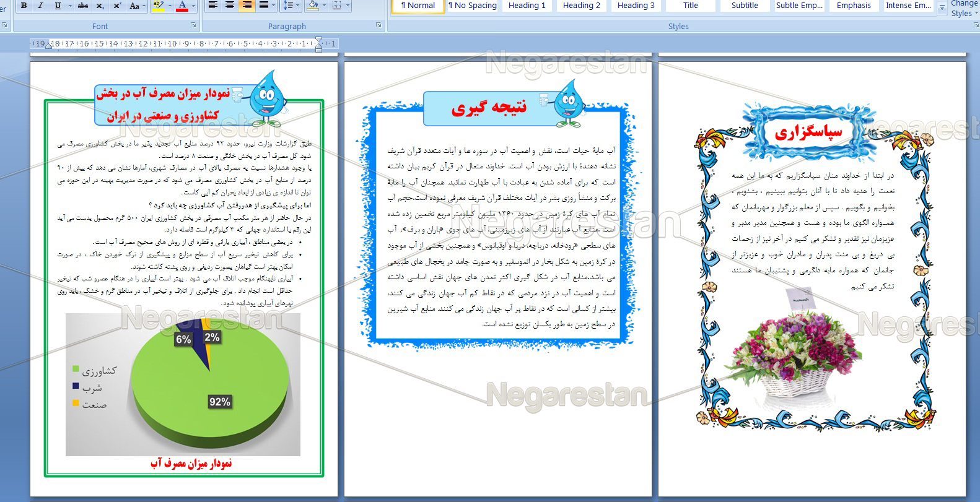Apply the Heading 1 style
This screenshot has height=502, width=980.
(x=527, y=6)
